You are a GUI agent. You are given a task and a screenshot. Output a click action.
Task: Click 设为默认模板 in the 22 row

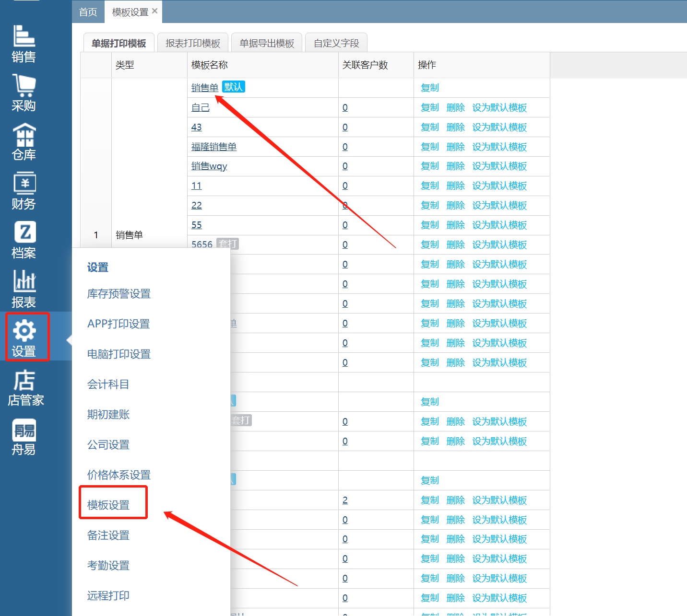pyautogui.click(x=499, y=205)
